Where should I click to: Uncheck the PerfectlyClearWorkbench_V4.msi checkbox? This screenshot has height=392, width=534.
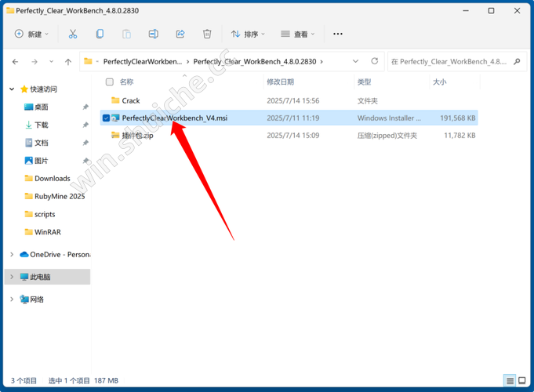tap(106, 118)
